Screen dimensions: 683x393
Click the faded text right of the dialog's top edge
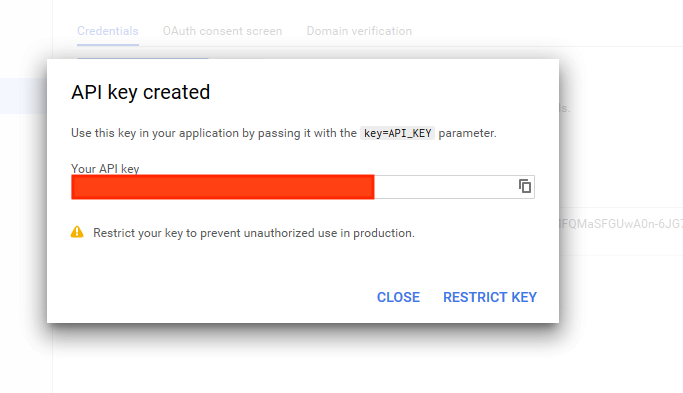pos(565,108)
